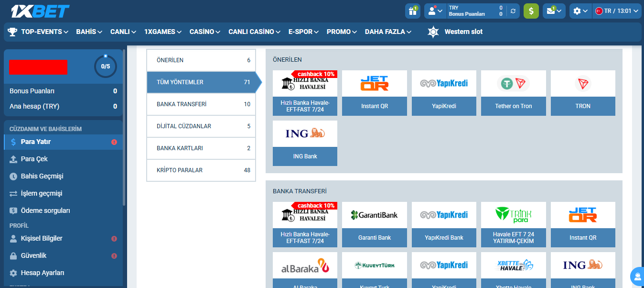This screenshot has height=288, width=644.
Task: Open Ödeme sorguları in sidebar
Action: coord(63,210)
